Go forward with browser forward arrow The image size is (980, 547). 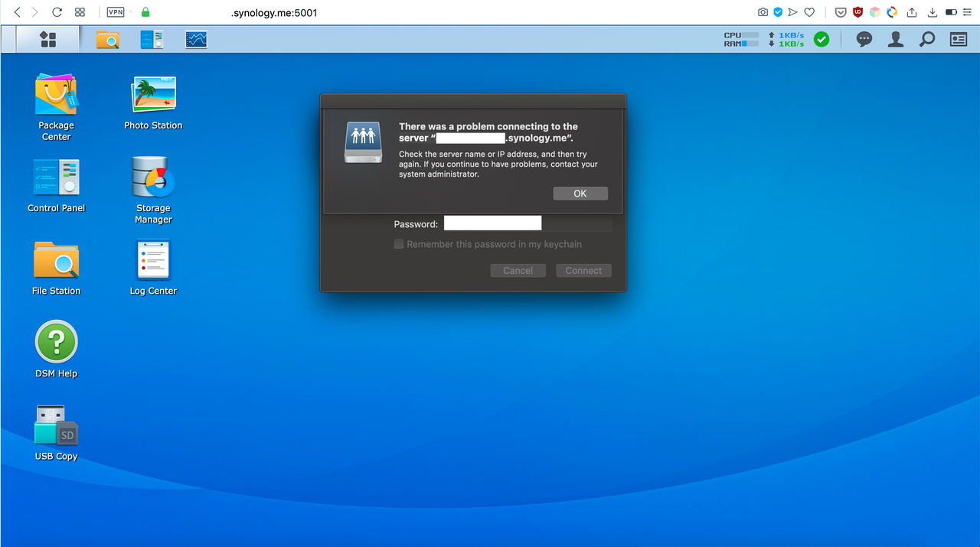(x=34, y=12)
